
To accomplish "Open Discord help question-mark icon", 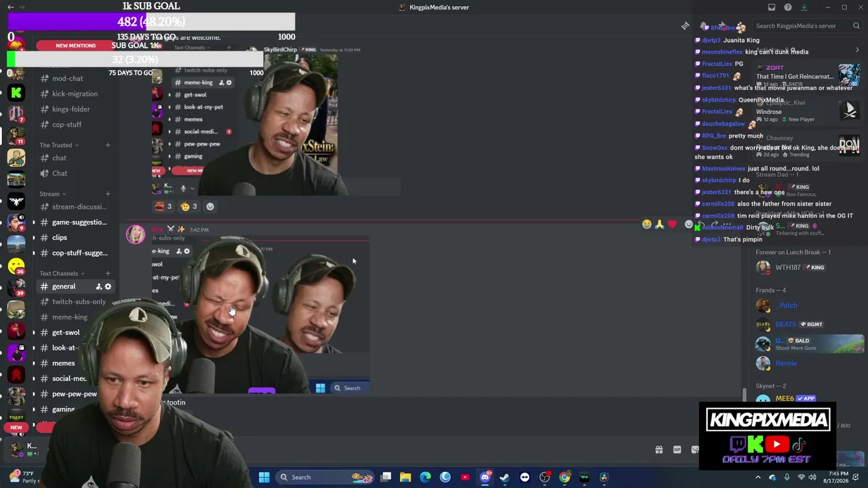I will tap(788, 7).
